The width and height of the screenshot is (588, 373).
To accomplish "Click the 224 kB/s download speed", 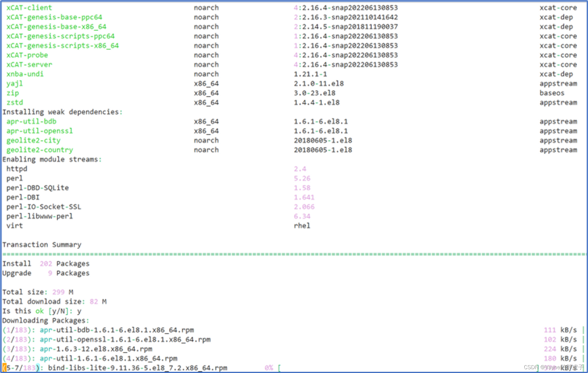I will click(x=560, y=349).
